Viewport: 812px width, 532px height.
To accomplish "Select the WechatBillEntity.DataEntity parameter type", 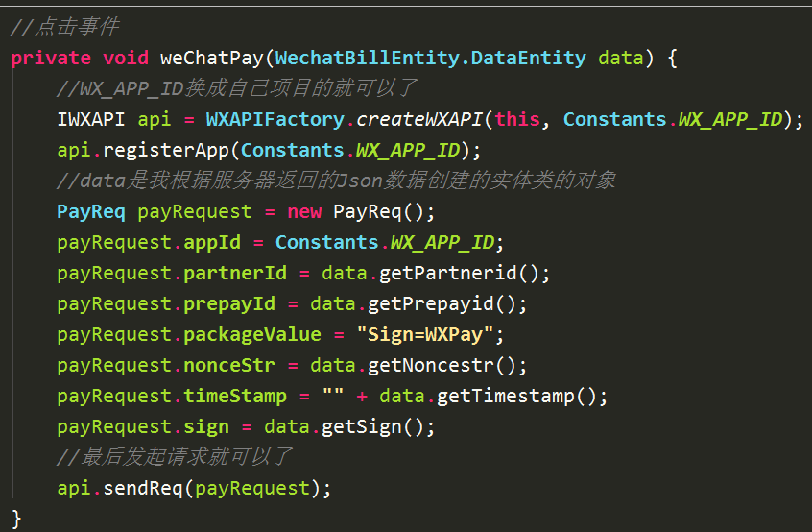I will (430, 58).
